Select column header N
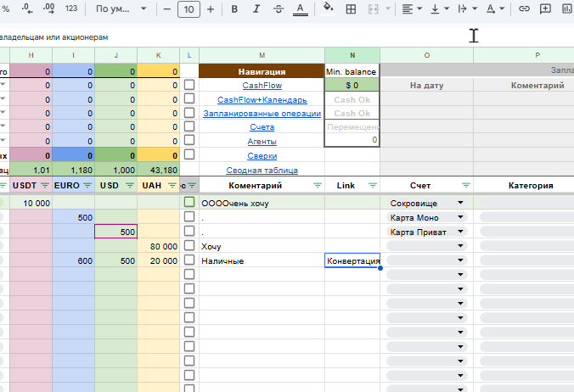574x392 pixels. tap(352, 55)
